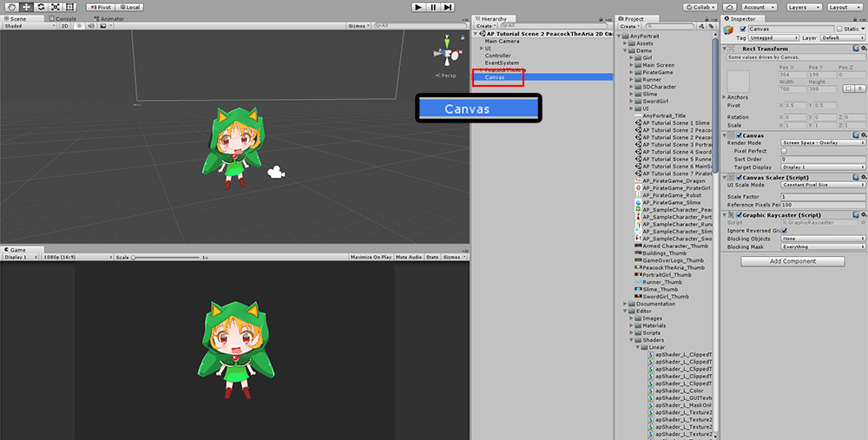This screenshot has width=868, height=440.
Task: Open the Shaded draw mode dropdown
Action: [x=29, y=25]
